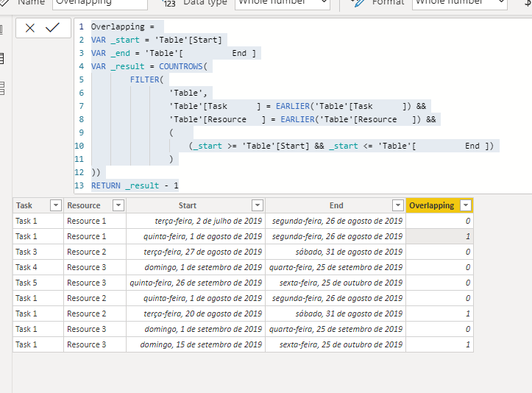Click the Format paintbrush icon
The width and height of the screenshot is (532, 393).
pyautogui.click(x=358, y=3)
